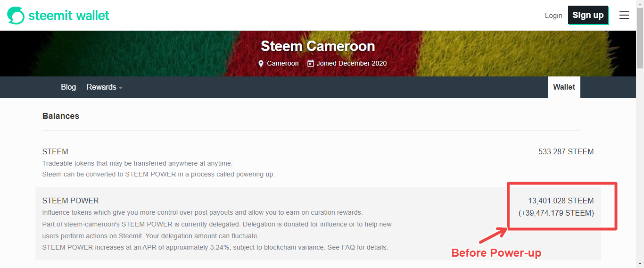
Task: Click the steemit wallet title text
Action: click(69, 16)
